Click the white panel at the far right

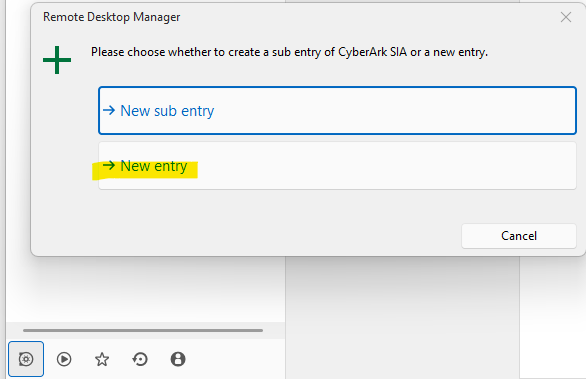(x=553, y=318)
